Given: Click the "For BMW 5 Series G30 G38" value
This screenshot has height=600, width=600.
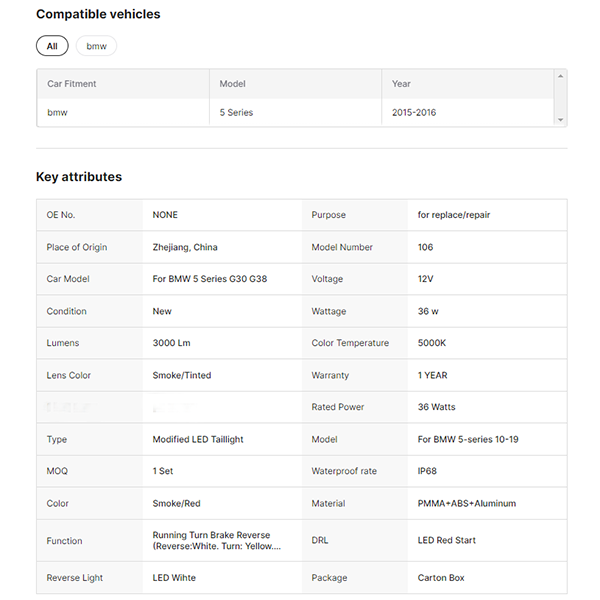Looking at the screenshot, I should point(209,279).
